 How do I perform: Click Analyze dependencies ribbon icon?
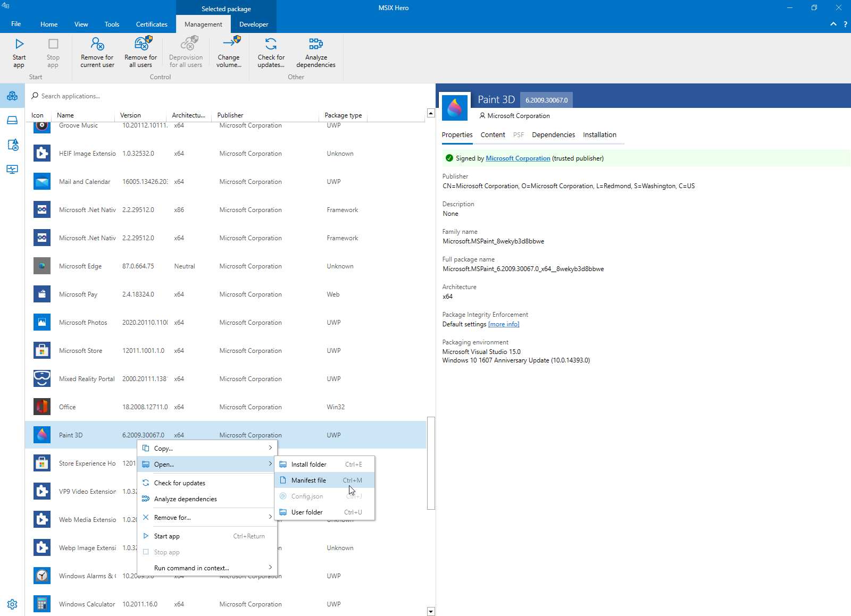[316, 44]
